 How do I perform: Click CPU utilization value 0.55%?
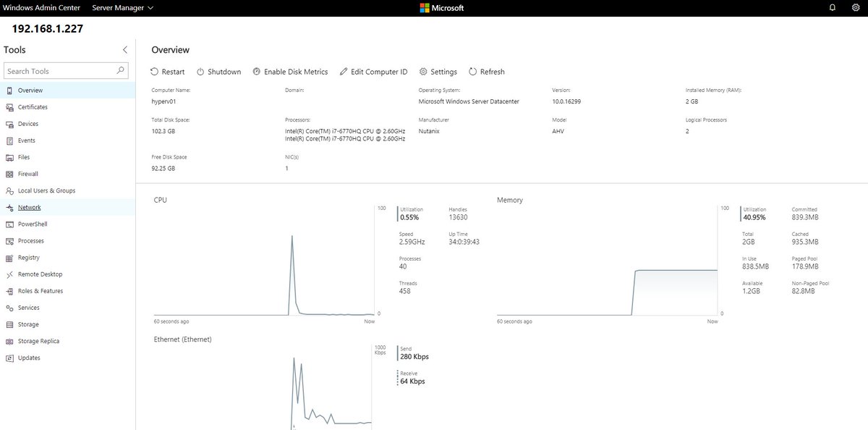(x=409, y=217)
